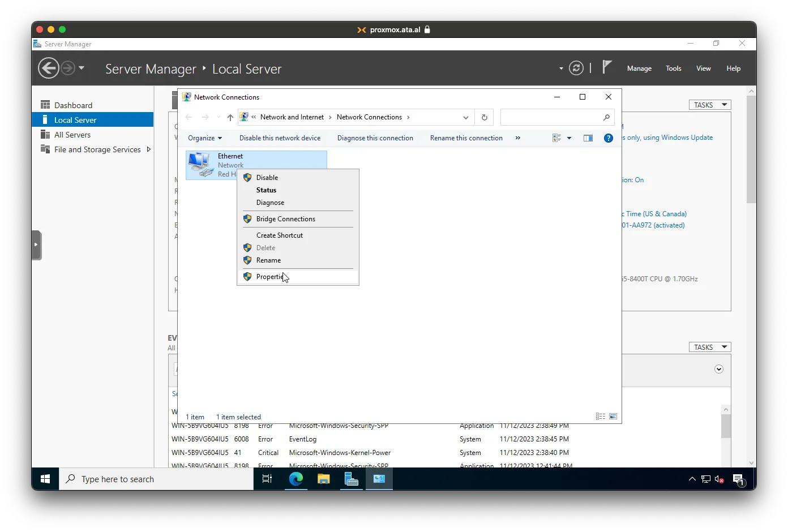
Task: Open the Properties TASKS dropdown
Action: point(710,105)
